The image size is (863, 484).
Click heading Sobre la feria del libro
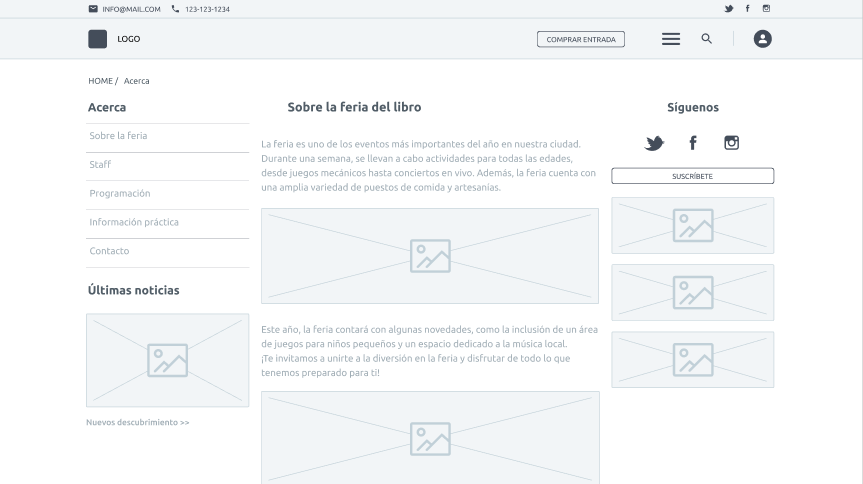354,107
